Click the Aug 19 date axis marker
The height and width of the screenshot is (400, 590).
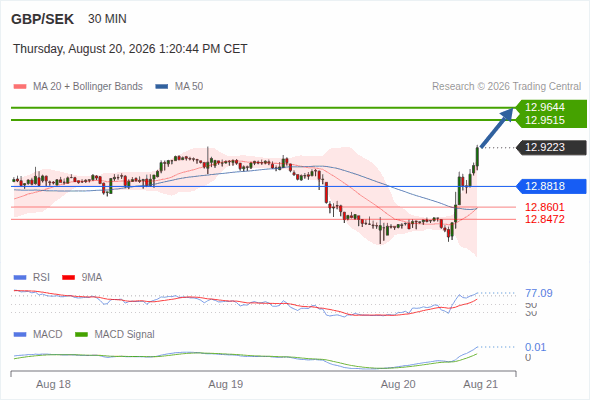226,384
